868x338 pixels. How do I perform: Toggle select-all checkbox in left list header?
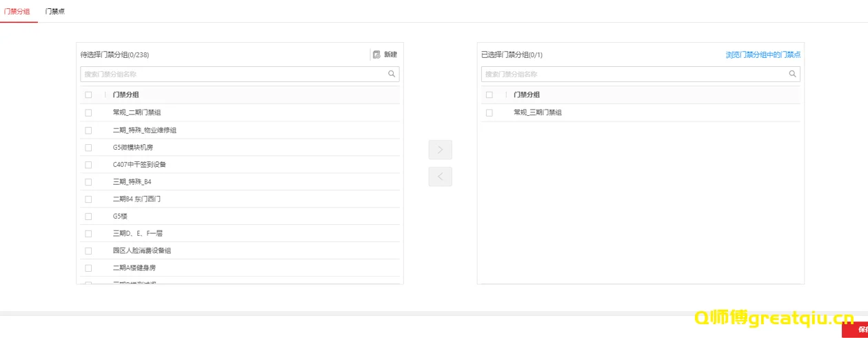coord(88,95)
